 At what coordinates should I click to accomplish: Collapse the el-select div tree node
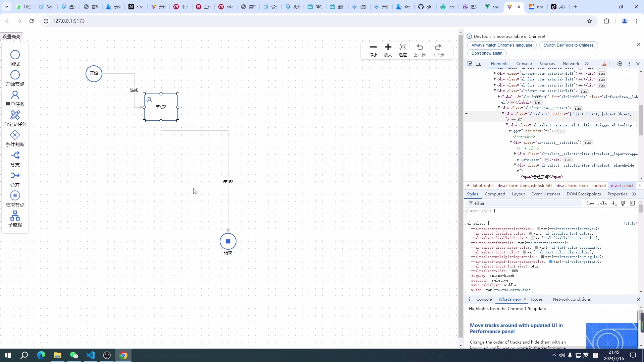tap(503, 114)
